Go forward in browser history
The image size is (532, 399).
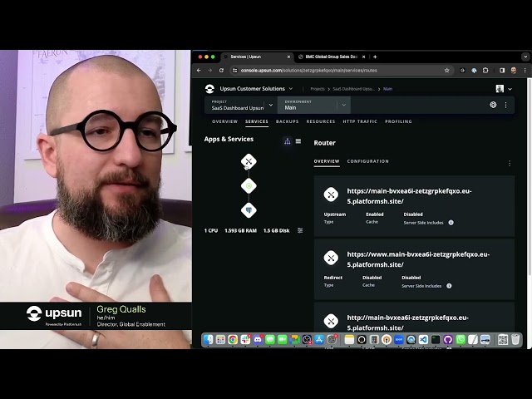pos(210,70)
